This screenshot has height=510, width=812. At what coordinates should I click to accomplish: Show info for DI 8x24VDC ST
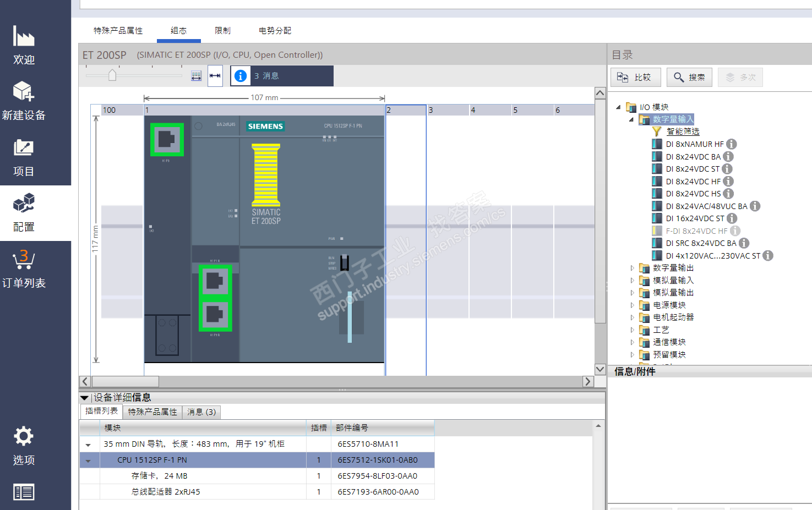pyautogui.click(x=727, y=169)
